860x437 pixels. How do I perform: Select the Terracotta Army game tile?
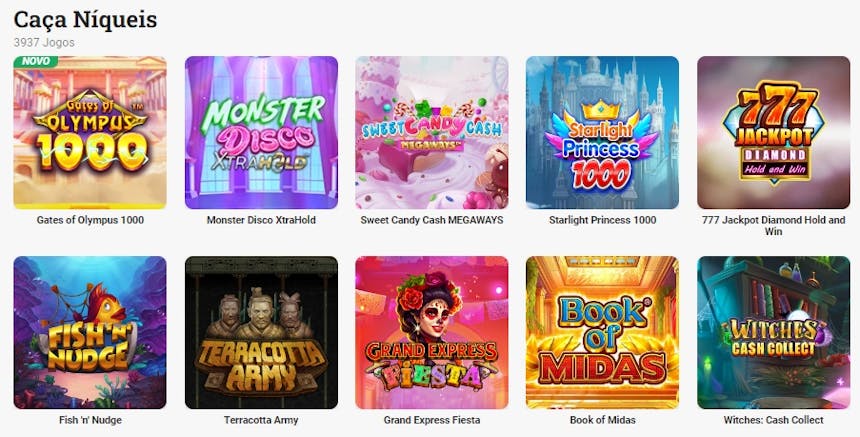pos(261,332)
